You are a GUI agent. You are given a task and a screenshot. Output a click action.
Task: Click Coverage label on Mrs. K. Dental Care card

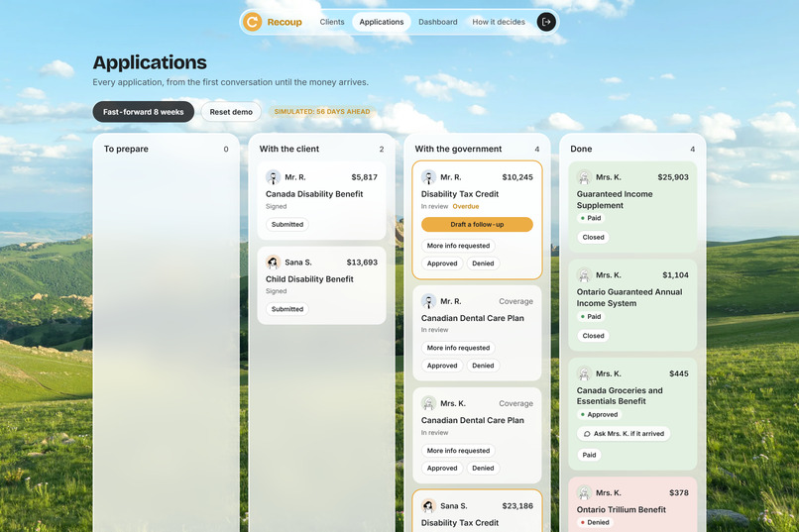pyautogui.click(x=515, y=403)
